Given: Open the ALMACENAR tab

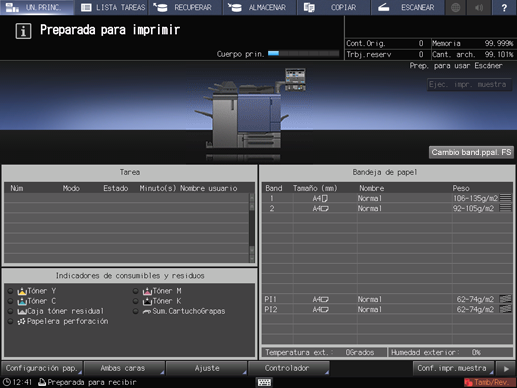Looking at the screenshot, I should coord(260,7).
